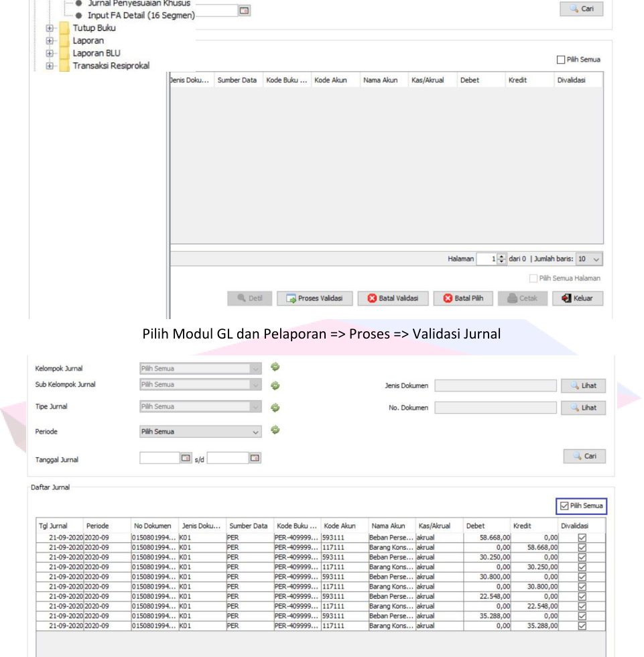644x657 pixels.
Task: Uncheck the Pilih Semua checkbox above Daftar Jurnal
Action: 563,505
